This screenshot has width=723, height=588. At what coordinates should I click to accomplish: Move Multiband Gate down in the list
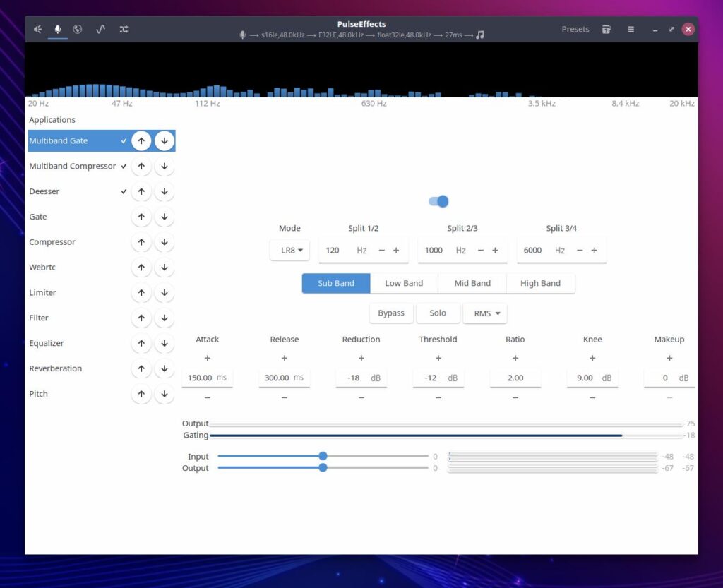point(164,141)
